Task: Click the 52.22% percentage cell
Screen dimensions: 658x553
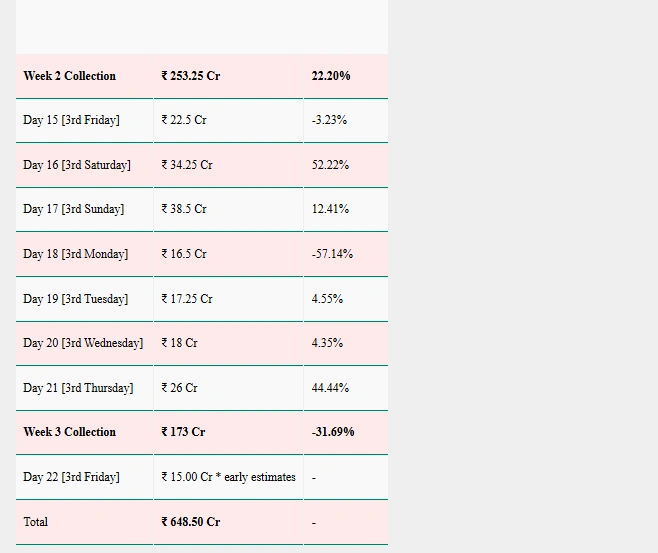Action: 330,165
